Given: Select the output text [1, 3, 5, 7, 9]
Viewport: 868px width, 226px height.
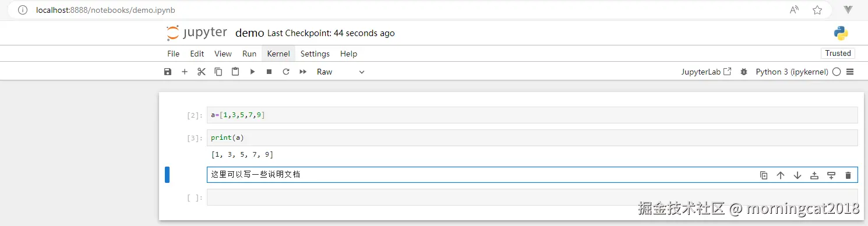Looking at the screenshot, I should tap(242, 154).
